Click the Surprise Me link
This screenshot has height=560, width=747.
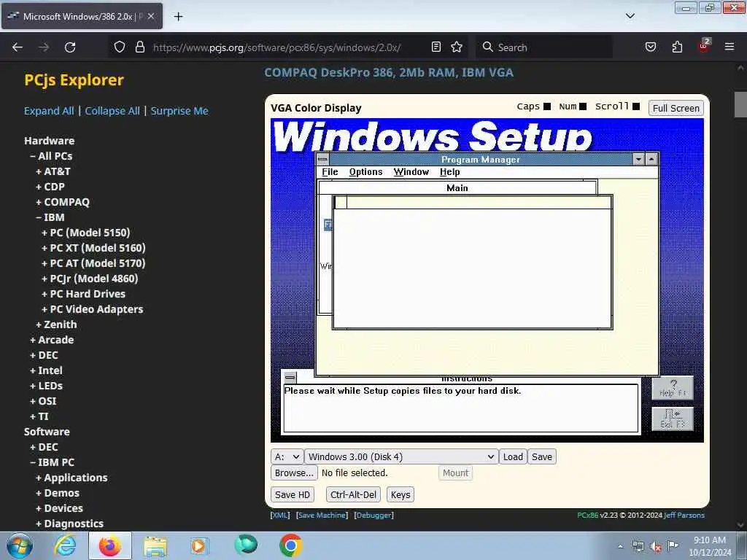click(x=179, y=111)
